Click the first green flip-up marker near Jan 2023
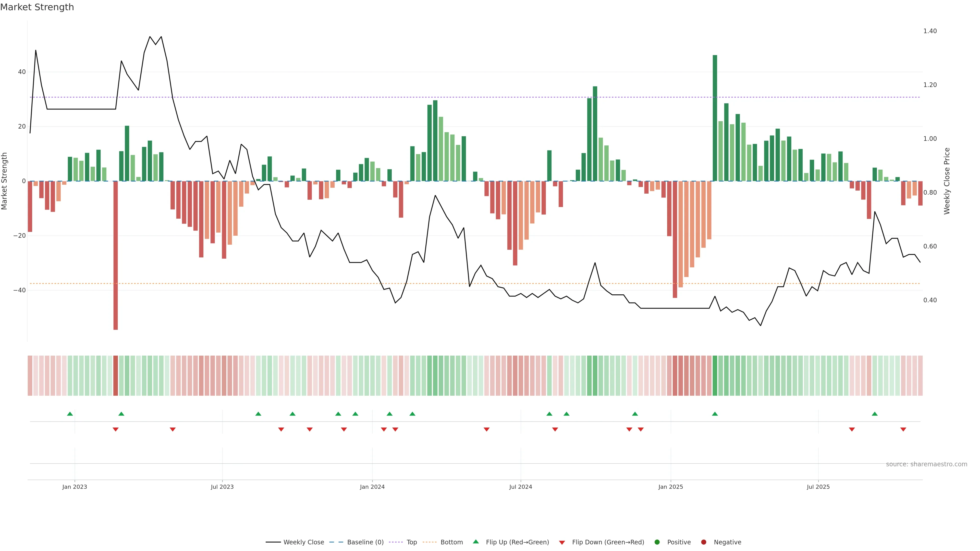The image size is (980, 551). [x=70, y=414]
